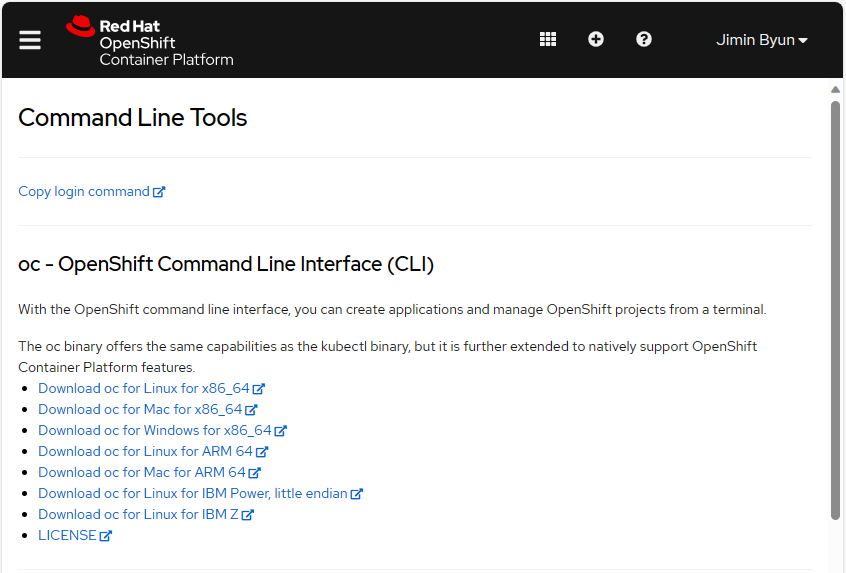Download oc for Linux for ARM 64
This screenshot has width=846, height=573.
click(x=145, y=452)
